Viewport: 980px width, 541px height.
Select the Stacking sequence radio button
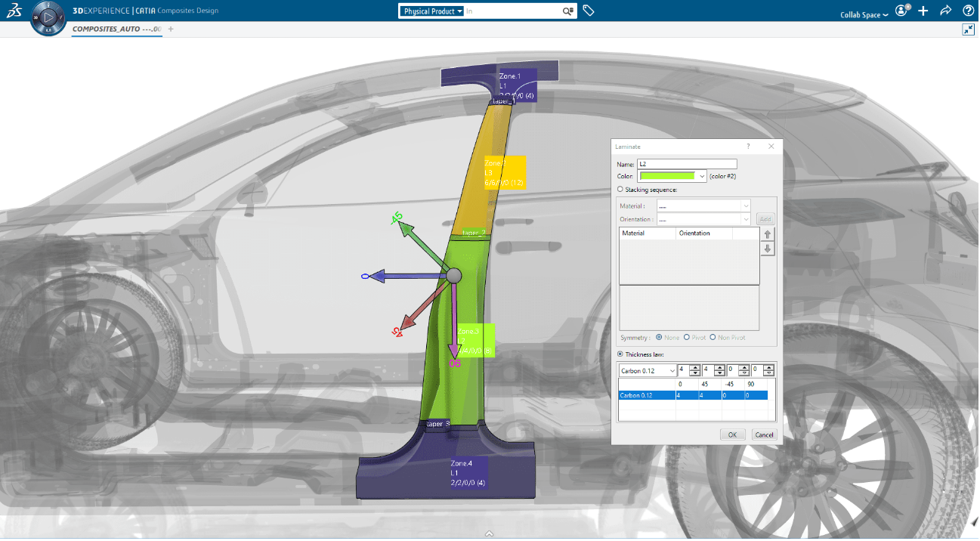(x=621, y=190)
